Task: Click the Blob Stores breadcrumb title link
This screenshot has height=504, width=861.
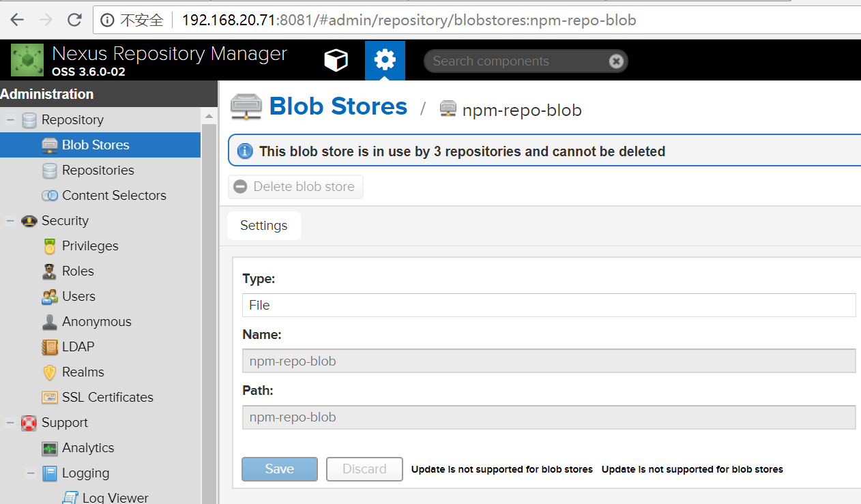Action: coord(338,106)
